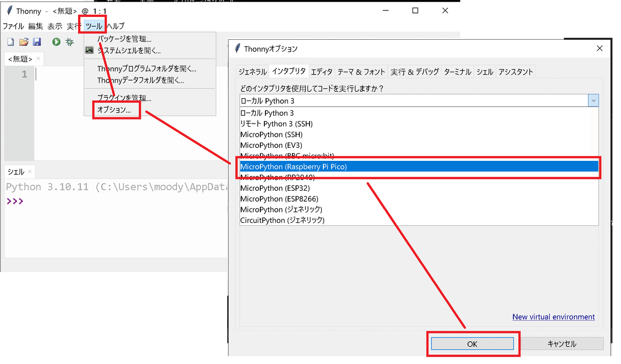Choose パッケージを管理... from the menu

[x=150, y=39]
